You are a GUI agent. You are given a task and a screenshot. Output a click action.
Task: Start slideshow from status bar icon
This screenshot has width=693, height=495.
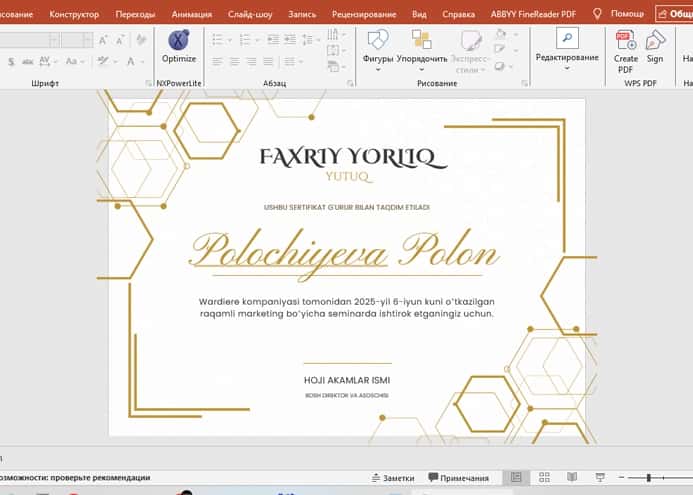[x=600, y=477]
